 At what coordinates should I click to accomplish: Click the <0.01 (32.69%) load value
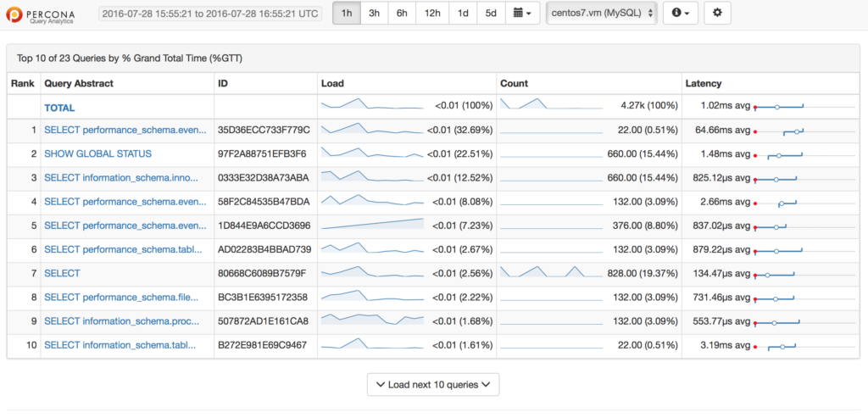[x=459, y=130]
